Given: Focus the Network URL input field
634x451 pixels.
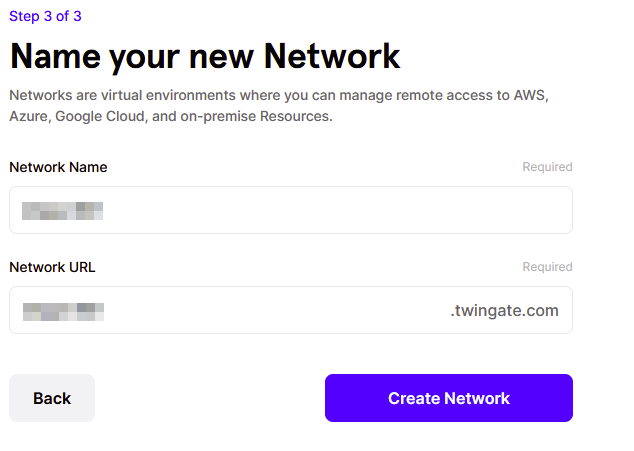Looking at the screenshot, I should 291,310.
